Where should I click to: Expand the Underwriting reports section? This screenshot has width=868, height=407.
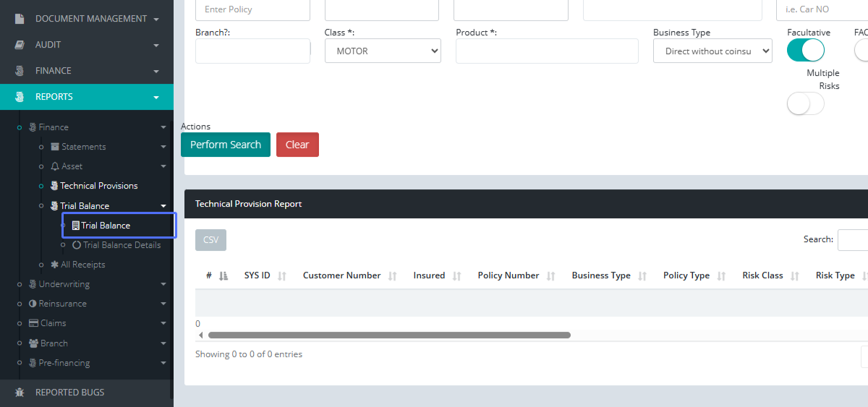tap(64, 284)
